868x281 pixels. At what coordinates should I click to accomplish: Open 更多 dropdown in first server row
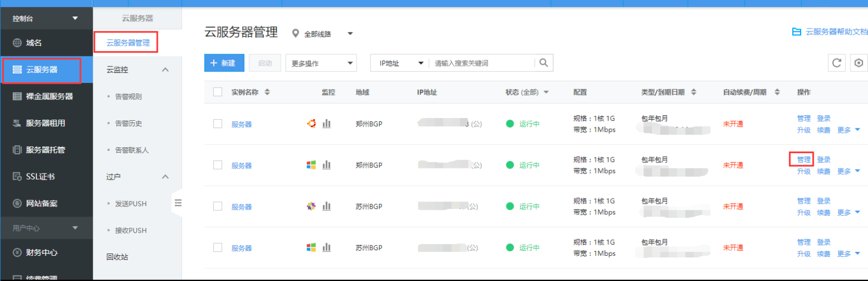tap(849, 130)
